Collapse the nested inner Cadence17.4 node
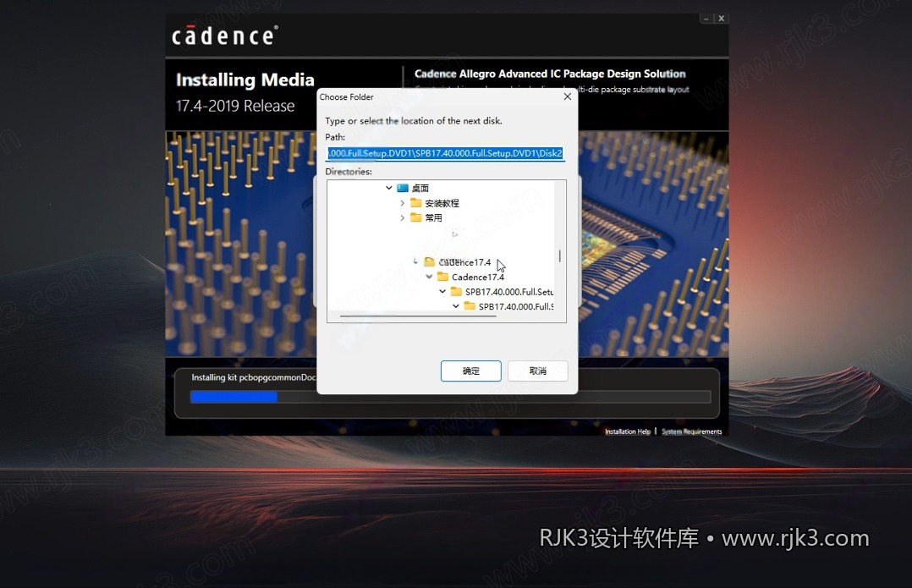 429,277
